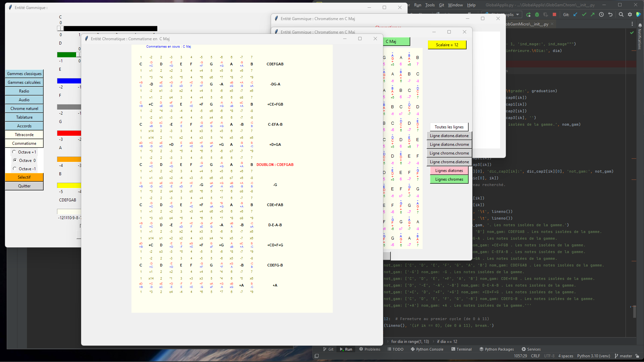
Task: Click the Git Commit checkmark icon
Action: point(584,15)
